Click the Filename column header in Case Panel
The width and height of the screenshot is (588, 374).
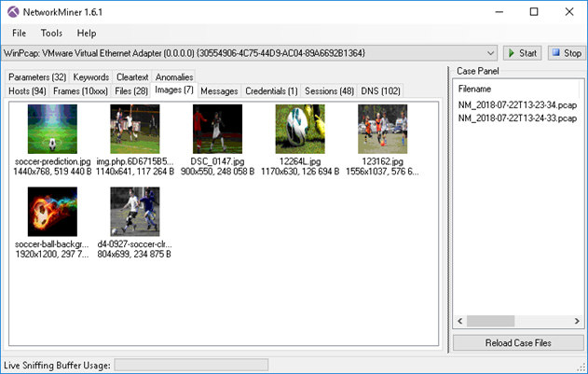point(474,89)
